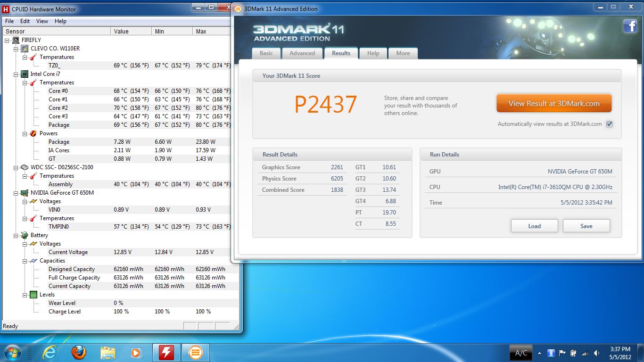The width and height of the screenshot is (644, 362).
Task: Open the Windows Start menu orb
Action: tap(12, 353)
